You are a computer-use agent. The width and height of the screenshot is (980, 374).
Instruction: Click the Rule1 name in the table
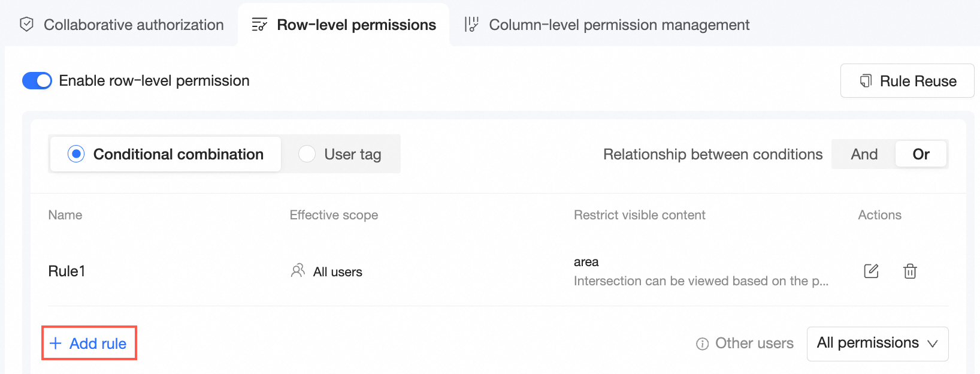[x=67, y=271]
